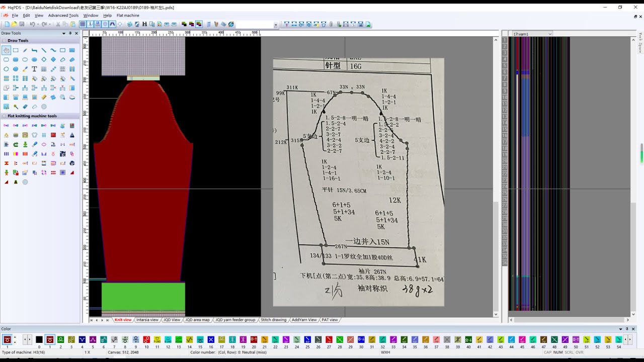Screen dimensions: 644x362
Task: Toggle the grid display toolbar button
Action: pos(83,24)
